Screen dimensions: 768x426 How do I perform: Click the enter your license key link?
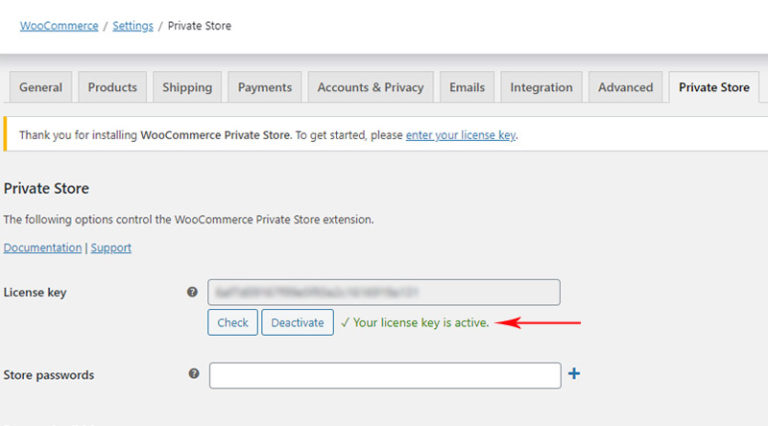click(x=460, y=135)
